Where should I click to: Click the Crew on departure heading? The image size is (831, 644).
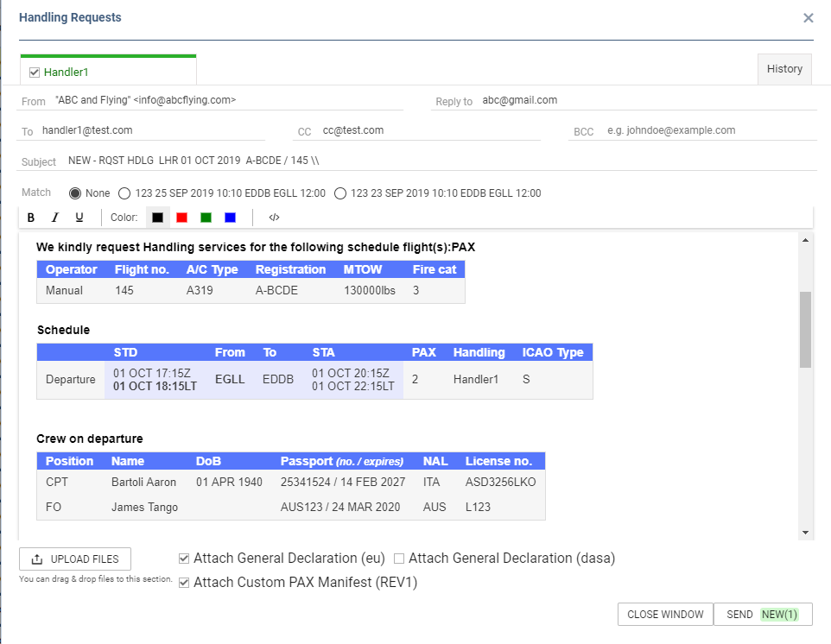(90, 439)
